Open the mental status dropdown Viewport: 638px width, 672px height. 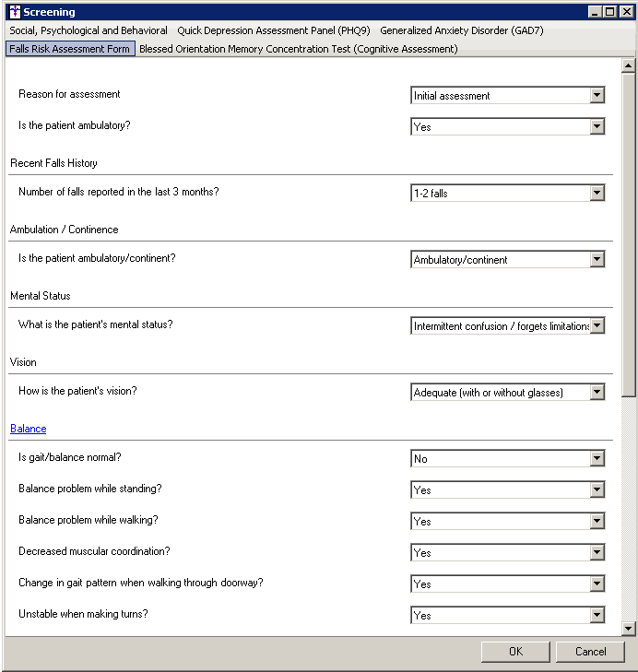point(597,325)
